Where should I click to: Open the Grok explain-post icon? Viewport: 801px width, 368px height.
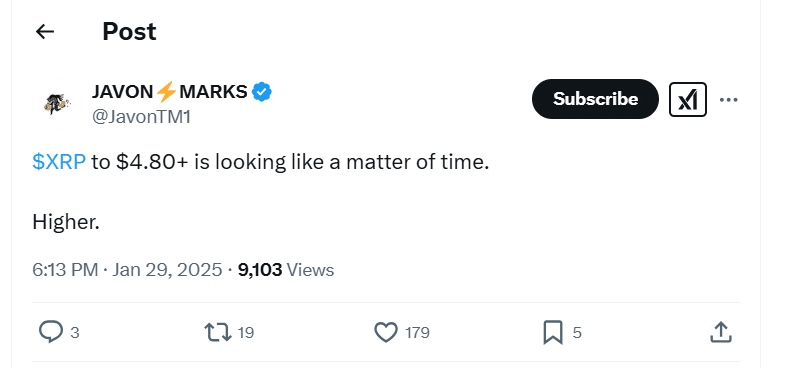coord(688,99)
